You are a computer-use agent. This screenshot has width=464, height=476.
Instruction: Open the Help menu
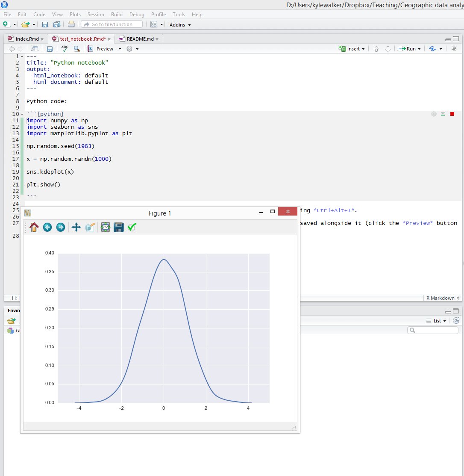point(197,15)
